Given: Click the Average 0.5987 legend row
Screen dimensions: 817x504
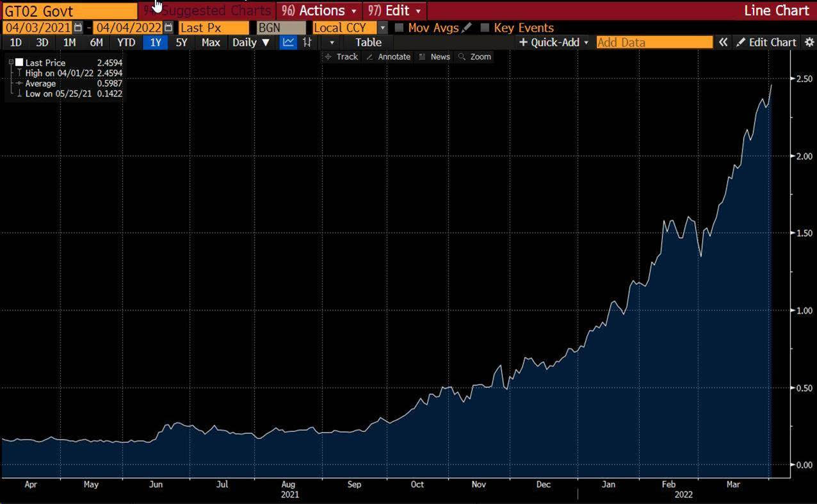Looking at the screenshot, I should (x=69, y=83).
